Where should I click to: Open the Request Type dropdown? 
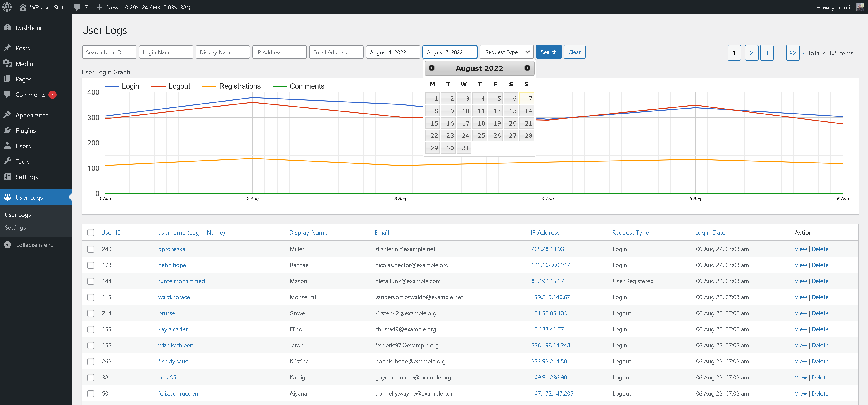[x=507, y=52]
